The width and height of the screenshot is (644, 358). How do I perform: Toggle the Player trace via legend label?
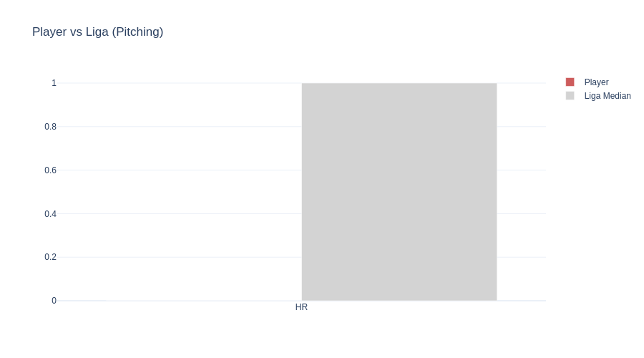(596, 82)
